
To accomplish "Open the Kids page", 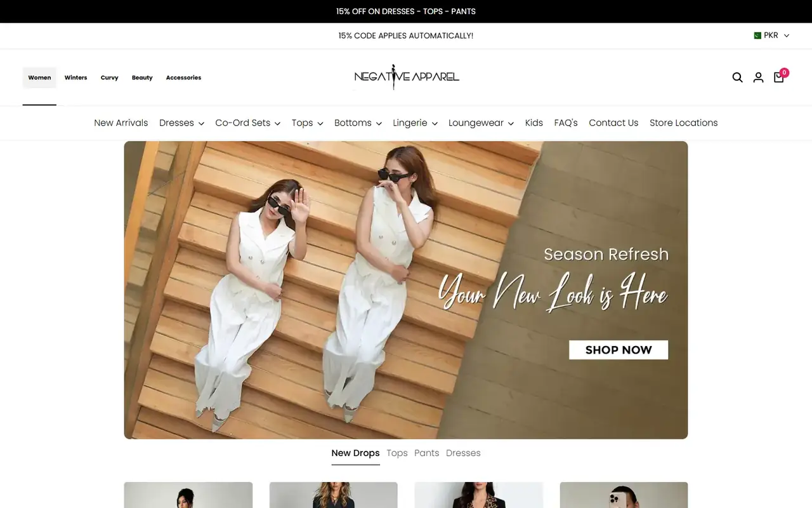I will [534, 123].
